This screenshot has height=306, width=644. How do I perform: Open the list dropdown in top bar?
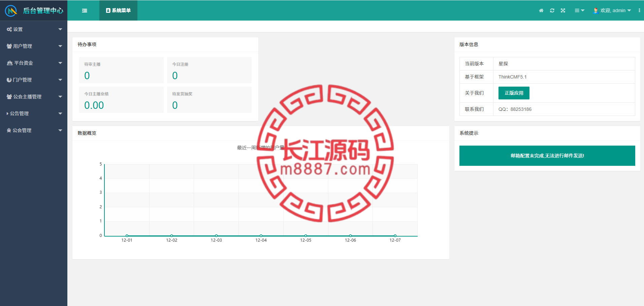coord(580,10)
